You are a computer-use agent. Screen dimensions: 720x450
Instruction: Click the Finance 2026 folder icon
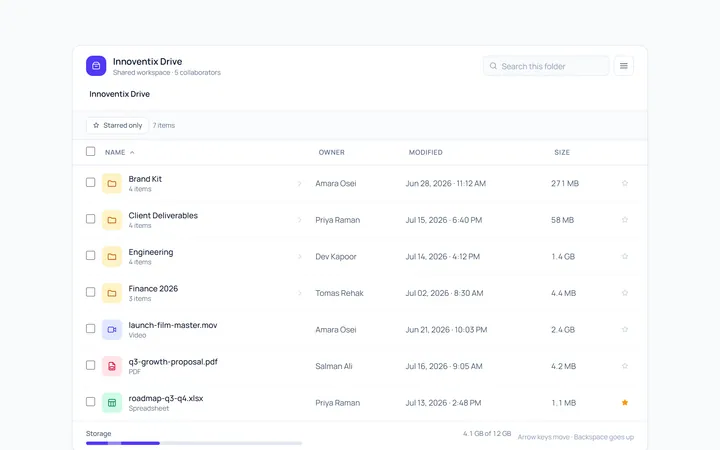point(112,293)
